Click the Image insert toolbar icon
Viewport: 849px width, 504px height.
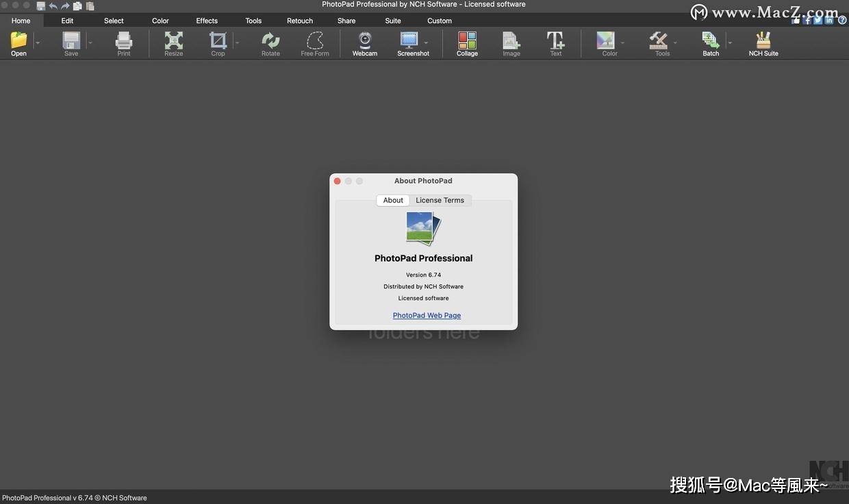pyautogui.click(x=511, y=40)
